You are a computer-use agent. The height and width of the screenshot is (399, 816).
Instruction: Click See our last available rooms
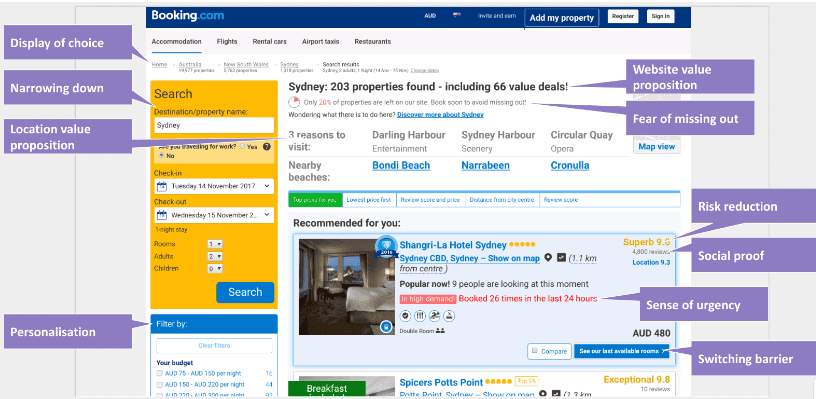click(x=621, y=351)
